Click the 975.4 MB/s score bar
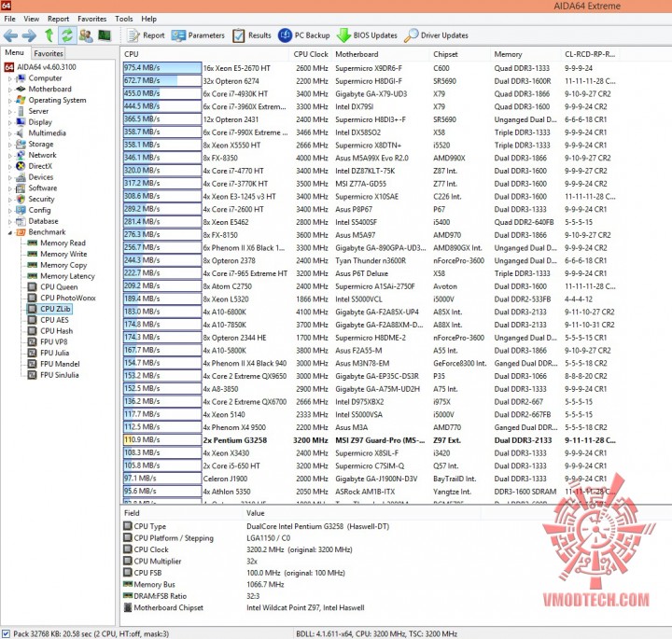672x639 pixels. coord(162,68)
